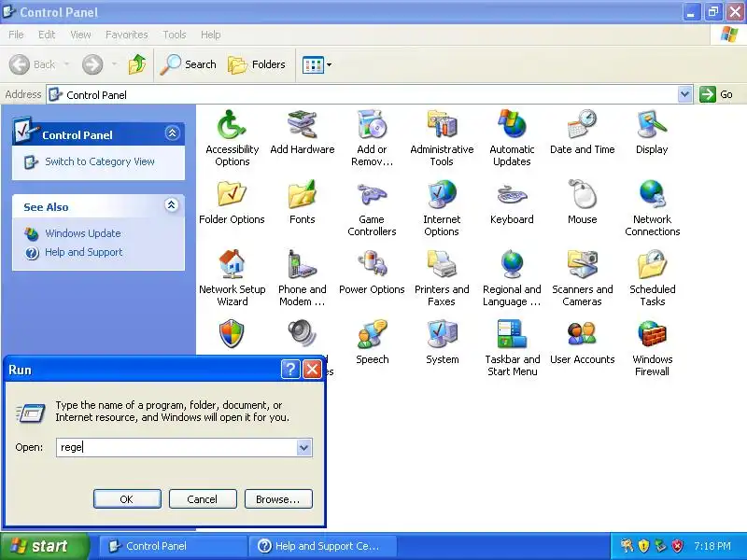
Task: Click the Address bar Control Panel field
Action: click(x=362, y=94)
